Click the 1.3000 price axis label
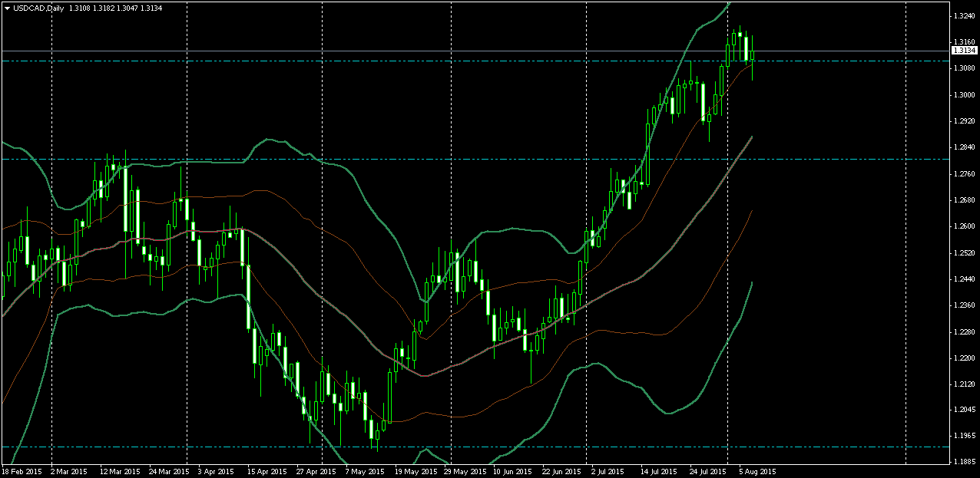 (963, 94)
